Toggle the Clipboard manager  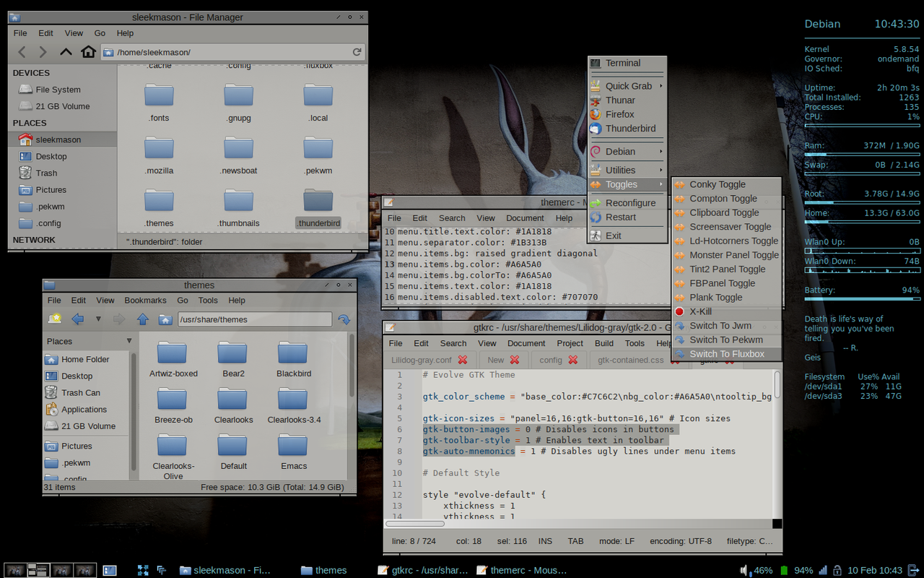pyautogui.click(x=726, y=212)
